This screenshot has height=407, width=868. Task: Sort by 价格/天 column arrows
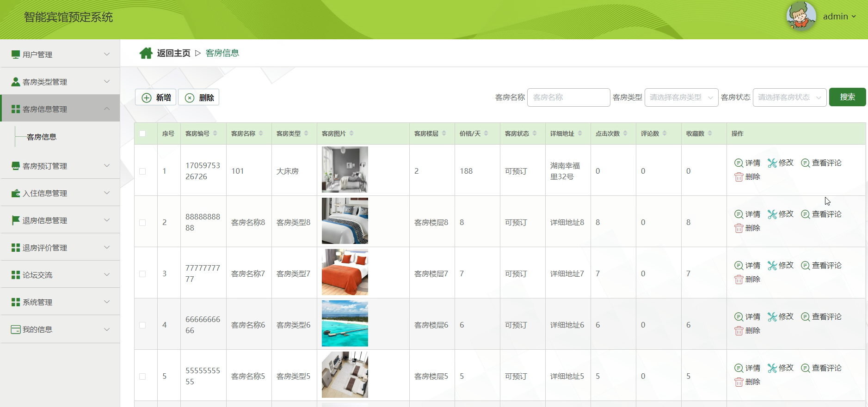486,133
